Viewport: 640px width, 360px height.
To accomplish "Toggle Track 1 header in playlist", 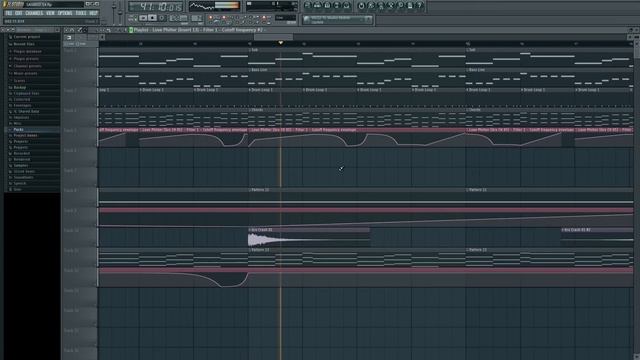I will [80, 57].
